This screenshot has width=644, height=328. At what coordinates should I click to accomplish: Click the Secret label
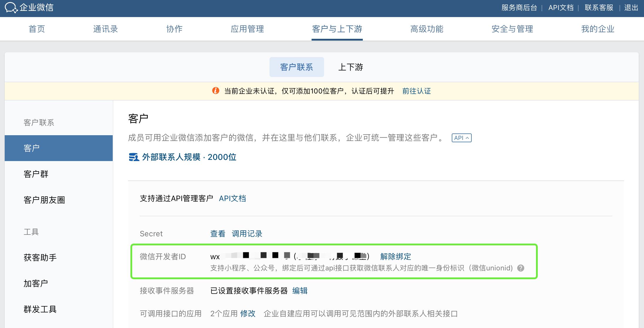151,234
